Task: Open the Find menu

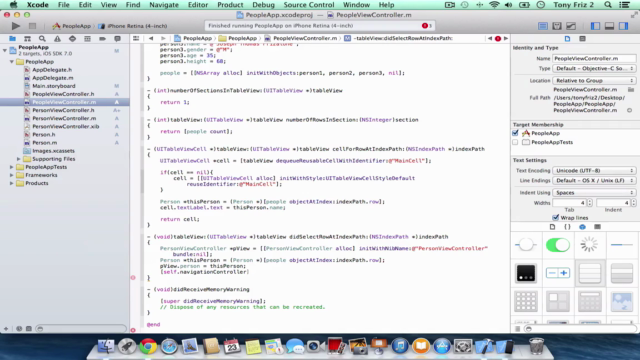Action: (x=133, y=5)
